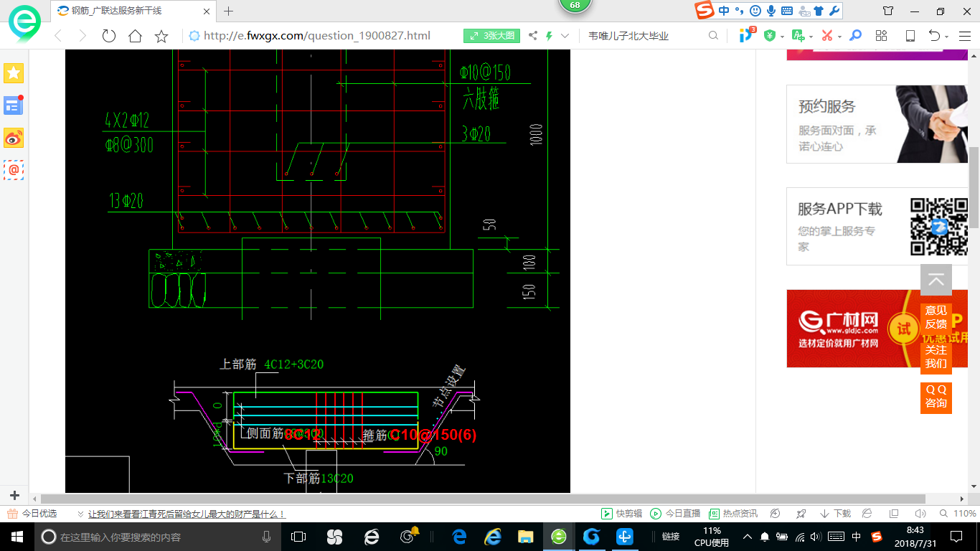This screenshot has height=551, width=980.
Task: Click 今日直播 in the status bar
Action: pyautogui.click(x=675, y=514)
